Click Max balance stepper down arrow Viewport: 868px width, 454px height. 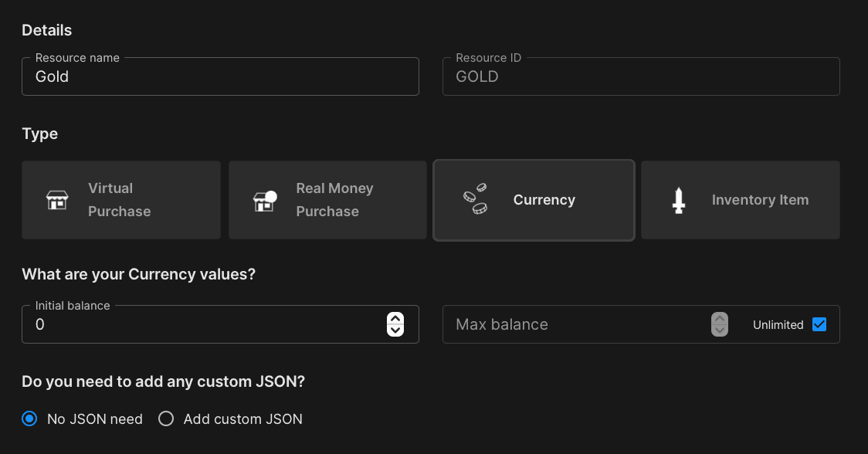click(719, 330)
